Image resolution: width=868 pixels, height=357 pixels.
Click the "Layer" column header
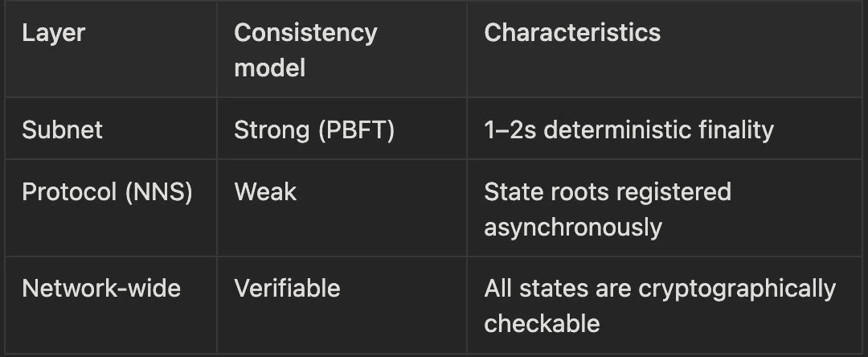coord(53,33)
